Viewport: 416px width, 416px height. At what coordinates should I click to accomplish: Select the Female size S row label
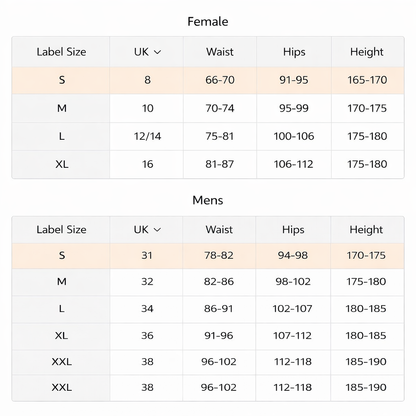[x=62, y=80]
